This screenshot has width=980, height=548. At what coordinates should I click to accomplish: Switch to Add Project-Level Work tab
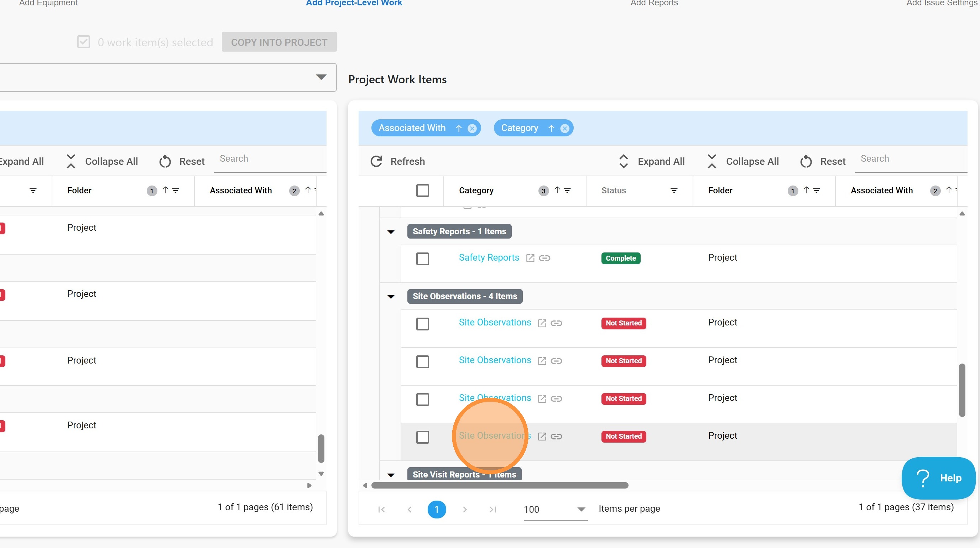[354, 3]
